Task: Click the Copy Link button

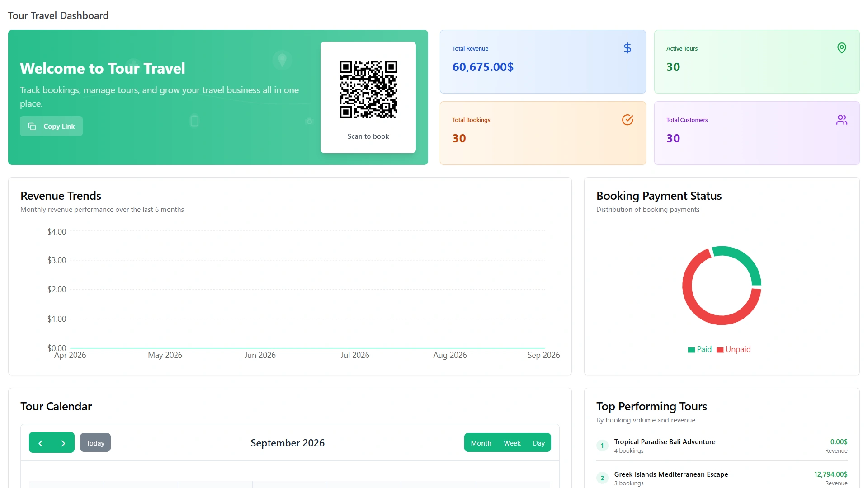Action: (x=51, y=126)
